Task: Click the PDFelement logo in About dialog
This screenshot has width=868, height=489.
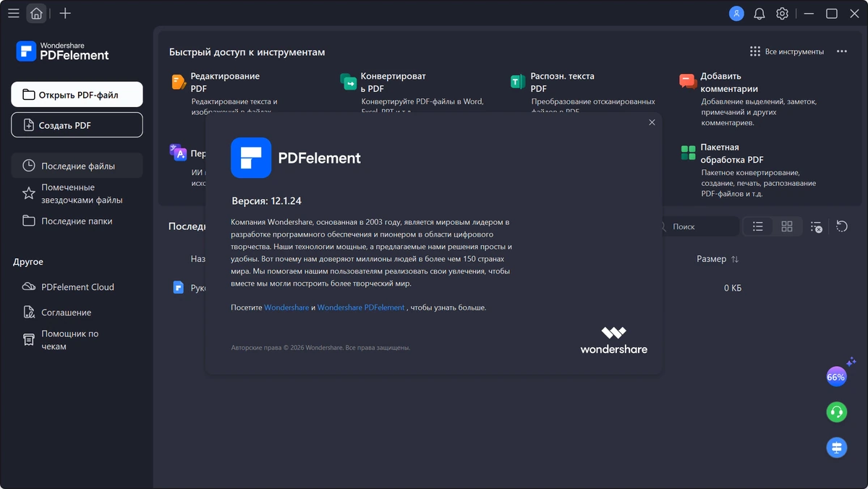Action: [x=251, y=158]
